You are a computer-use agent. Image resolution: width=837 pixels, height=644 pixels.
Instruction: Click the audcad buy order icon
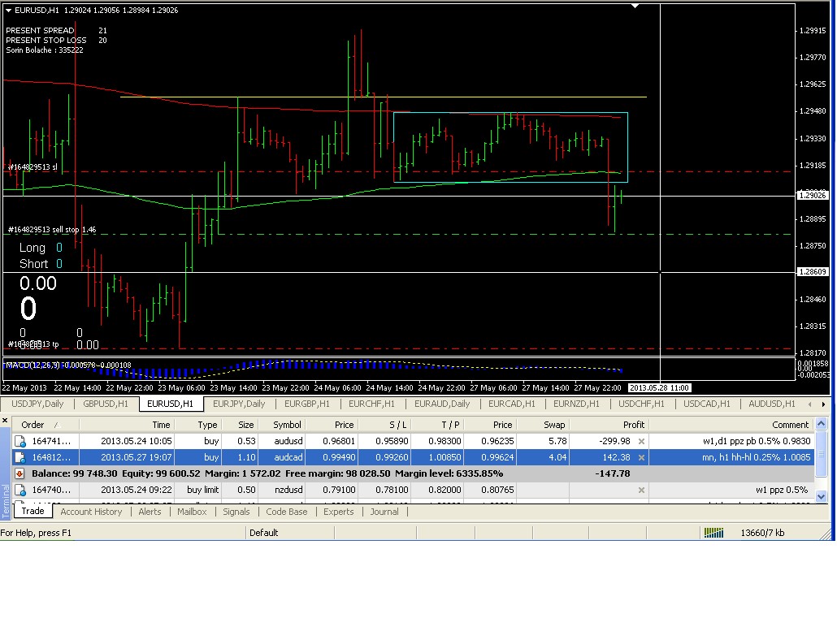click(20, 457)
